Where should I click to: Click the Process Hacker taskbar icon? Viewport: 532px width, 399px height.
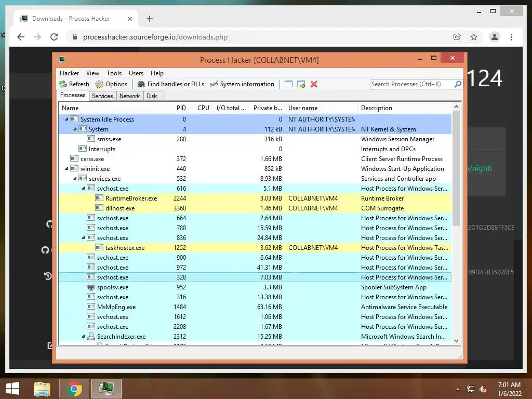pyautogui.click(x=106, y=389)
